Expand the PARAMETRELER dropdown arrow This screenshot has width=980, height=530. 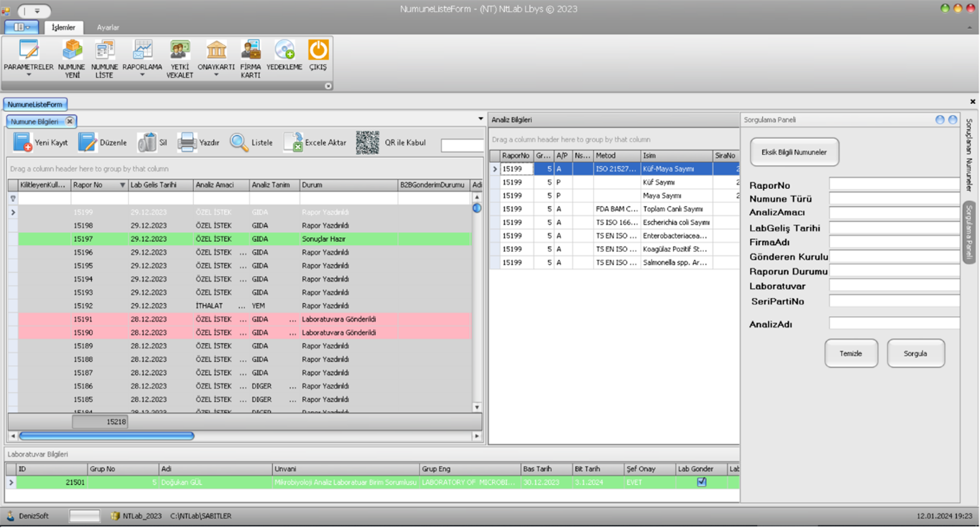pyautogui.click(x=29, y=75)
